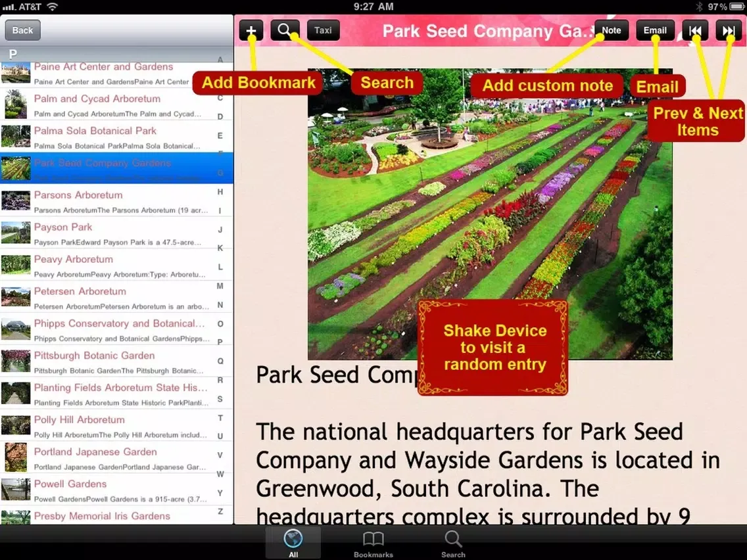Open the Search tab in bottom bar
Screen dimensions: 747x560
pos(453,543)
